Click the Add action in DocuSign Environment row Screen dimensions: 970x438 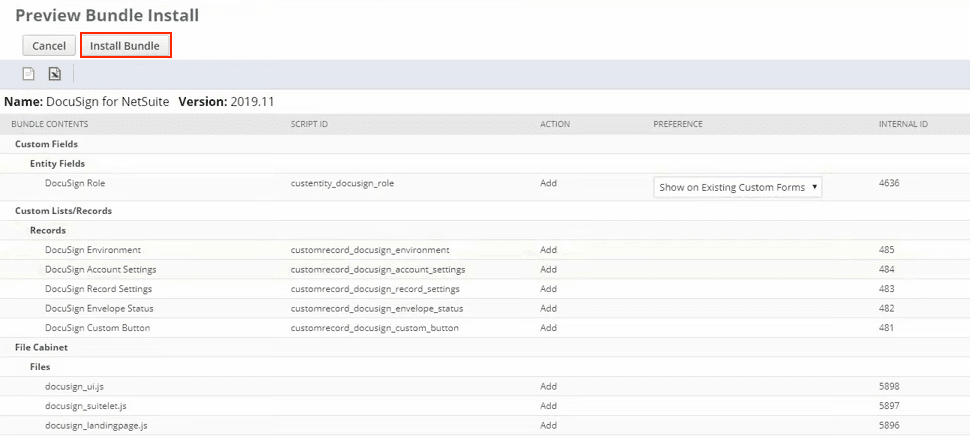tap(548, 250)
